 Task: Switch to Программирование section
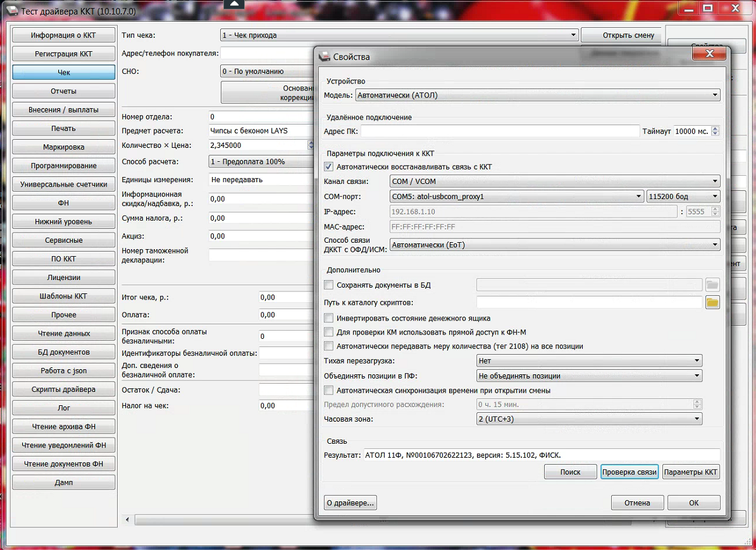click(x=64, y=166)
